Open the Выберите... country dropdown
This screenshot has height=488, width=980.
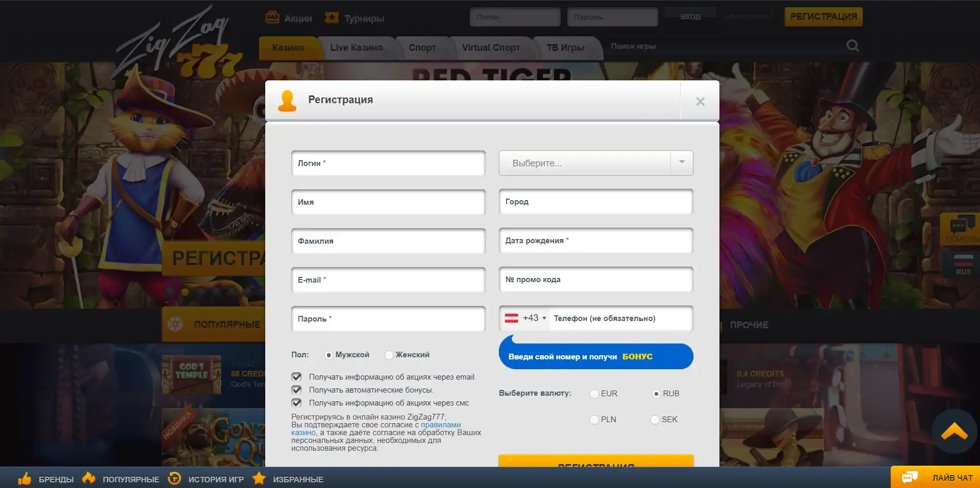click(x=596, y=163)
